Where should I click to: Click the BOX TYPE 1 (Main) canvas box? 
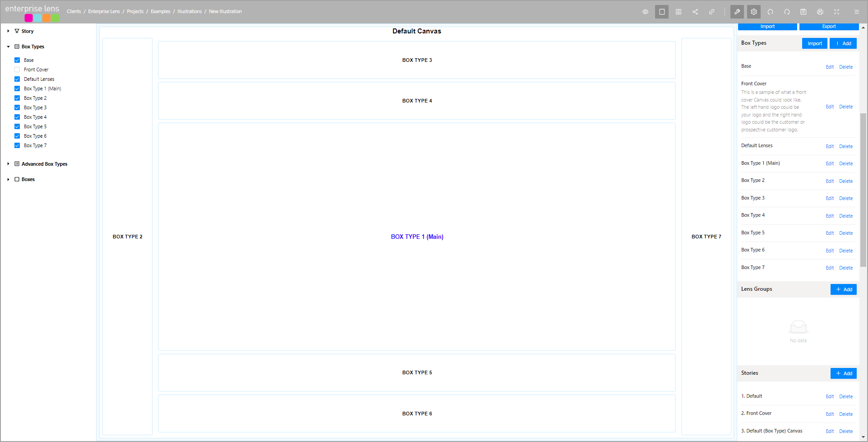(417, 237)
